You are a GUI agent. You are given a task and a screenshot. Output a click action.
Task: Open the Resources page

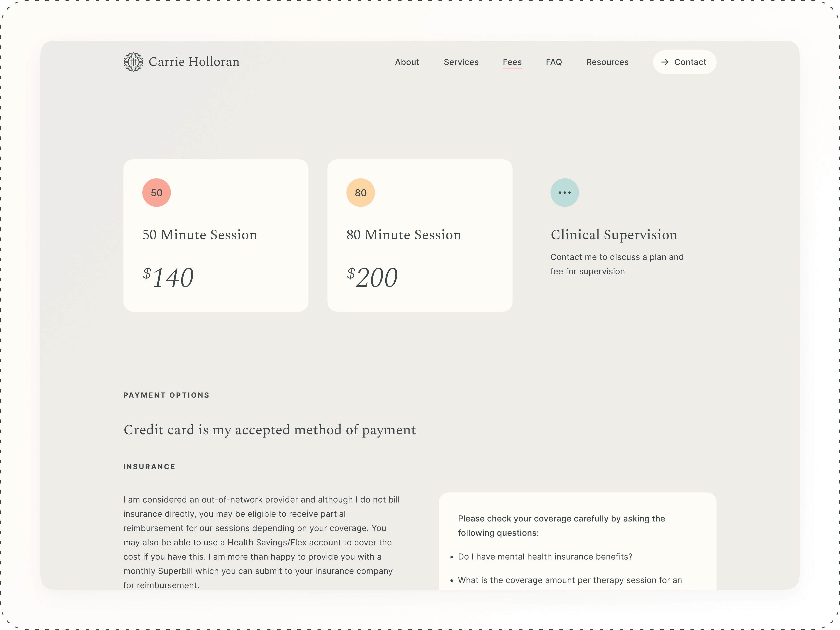point(607,62)
